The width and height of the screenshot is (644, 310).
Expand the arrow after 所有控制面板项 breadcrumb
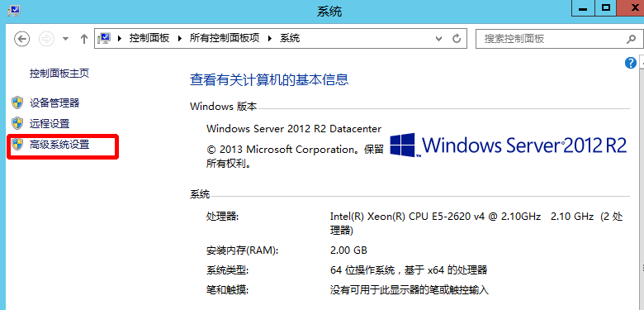(x=270, y=39)
